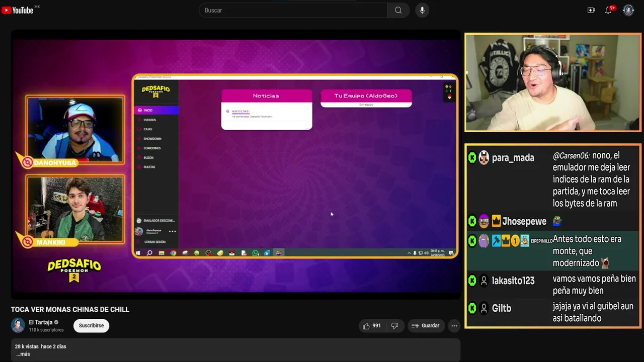Open the notifications bell
Viewport: 644px width, 362px height.
pyautogui.click(x=608, y=10)
